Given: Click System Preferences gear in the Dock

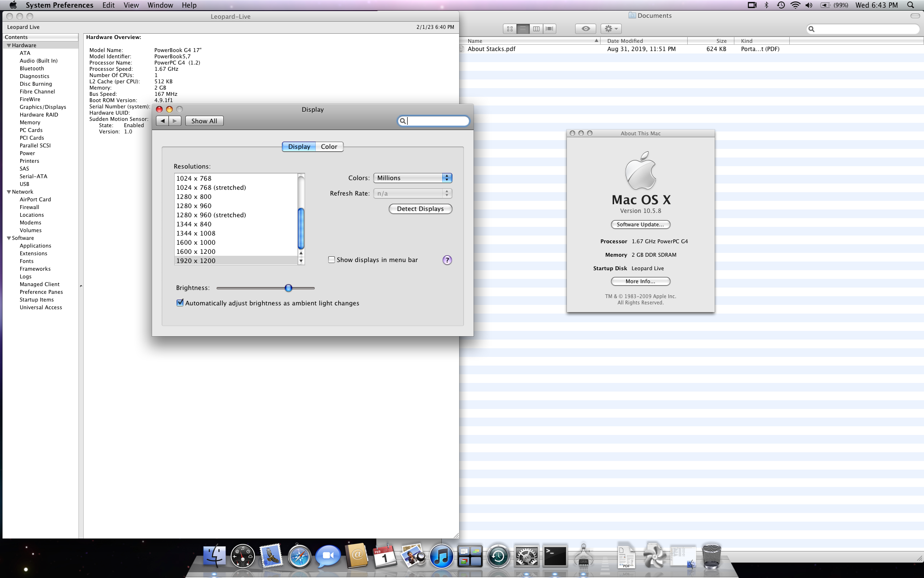Looking at the screenshot, I should [526, 557].
